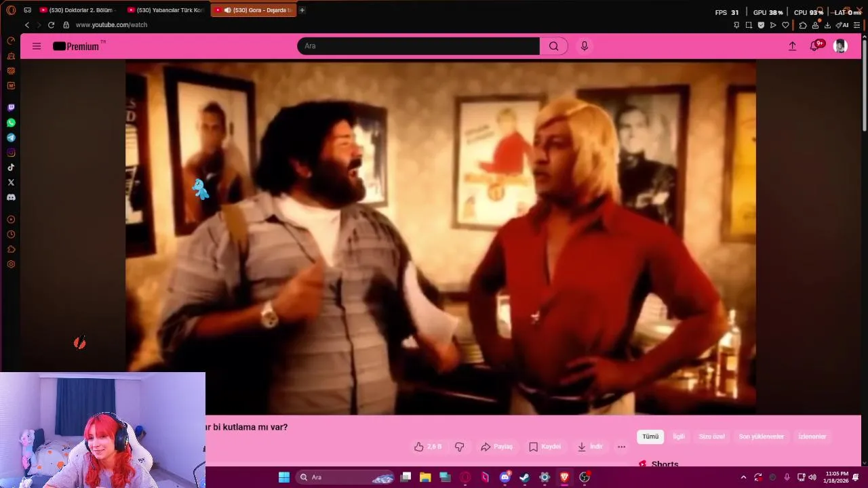Image resolution: width=868 pixels, height=488 pixels.
Task: Pin tab icon in address toolbar
Action: coord(736,25)
